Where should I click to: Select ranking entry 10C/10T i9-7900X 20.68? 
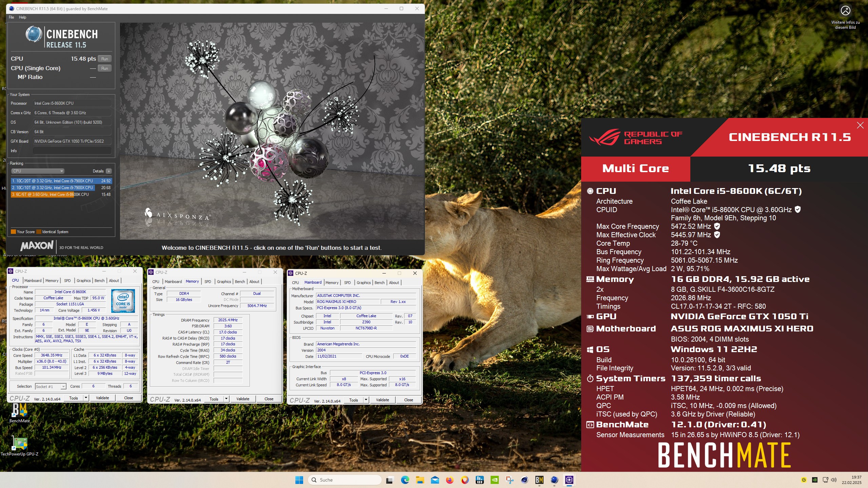coord(61,188)
